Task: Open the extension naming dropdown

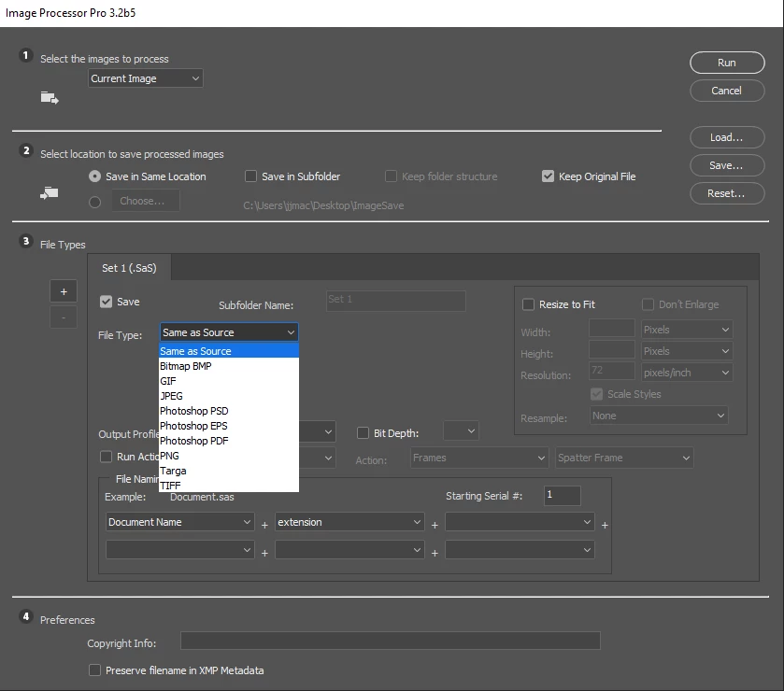Action: tap(349, 522)
